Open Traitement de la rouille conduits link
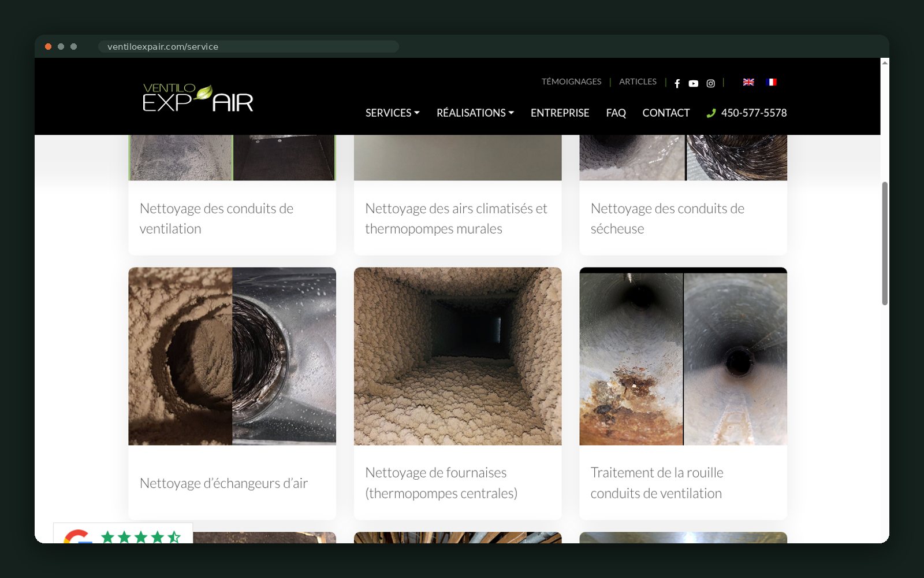 tap(657, 483)
